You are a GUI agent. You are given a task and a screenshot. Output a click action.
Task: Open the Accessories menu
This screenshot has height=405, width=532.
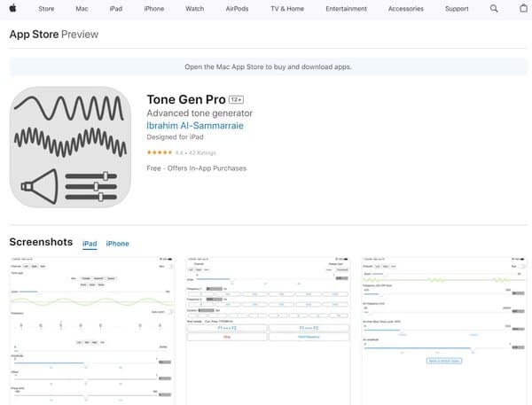coord(406,9)
